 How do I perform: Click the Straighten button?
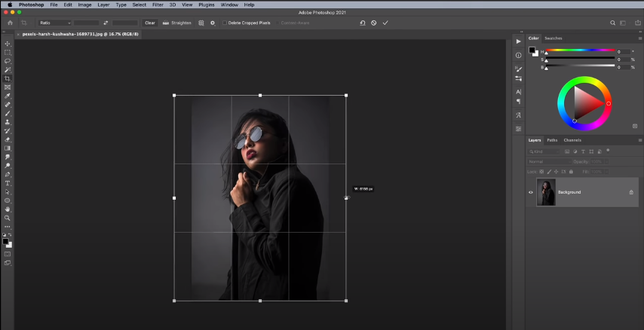[x=176, y=23]
